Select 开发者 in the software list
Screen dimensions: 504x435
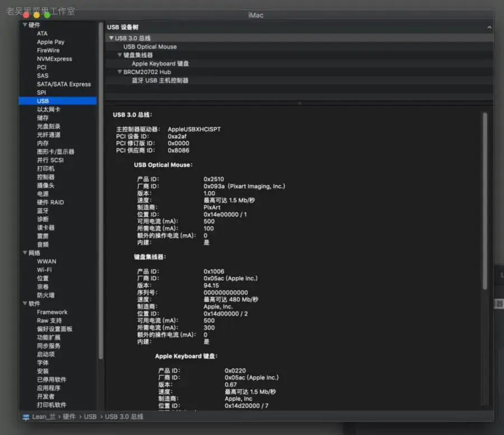point(46,396)
